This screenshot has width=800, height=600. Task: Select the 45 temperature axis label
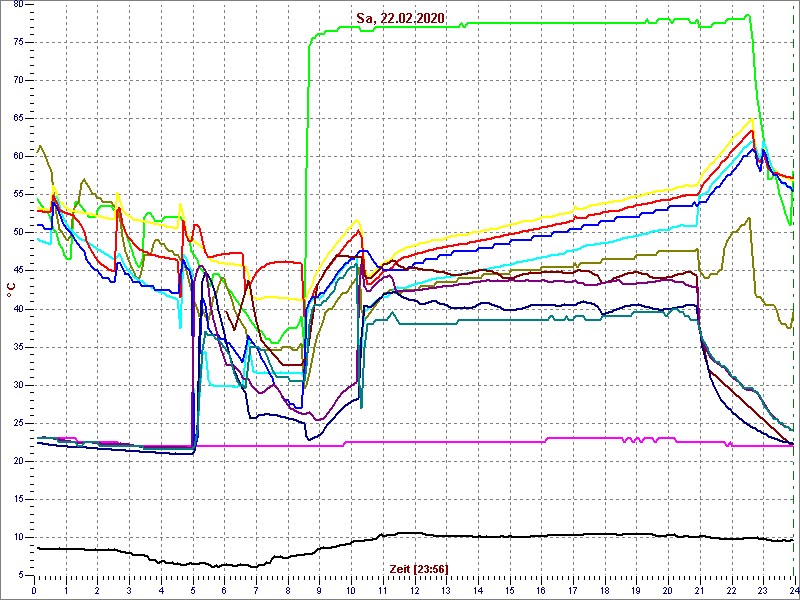pyautogui.click(x=18, y=271)
